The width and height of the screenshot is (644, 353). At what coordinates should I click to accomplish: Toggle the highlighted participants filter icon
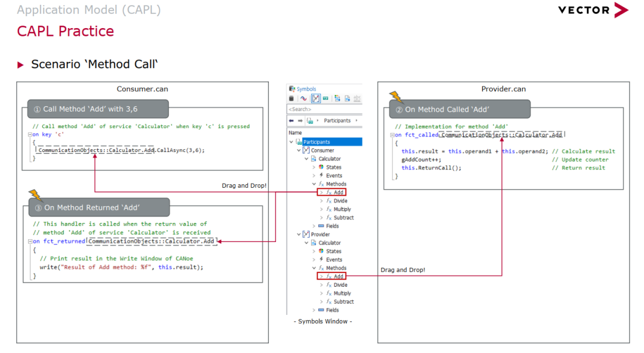pos(315,98)
